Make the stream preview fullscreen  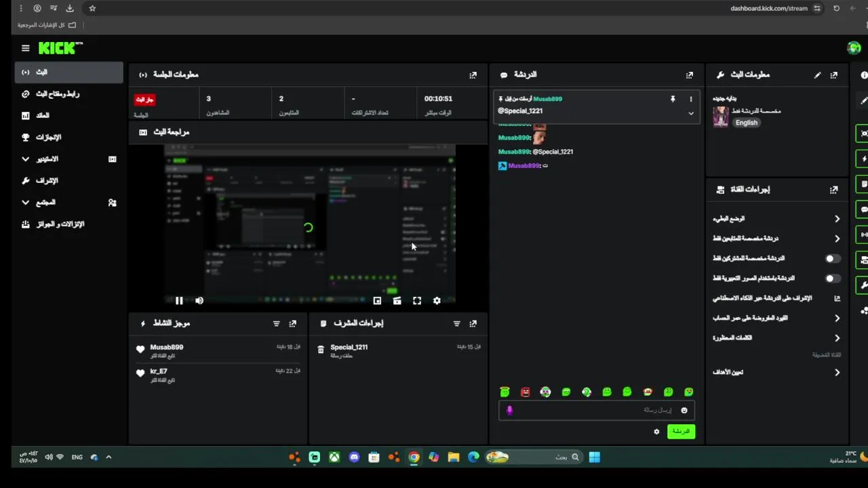417,301
